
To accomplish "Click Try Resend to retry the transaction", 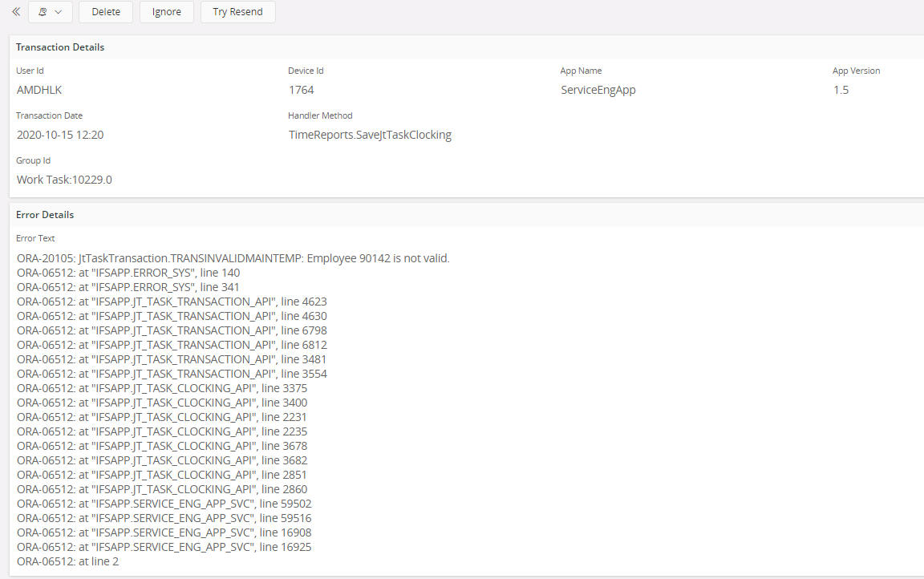I will (237, 12).
